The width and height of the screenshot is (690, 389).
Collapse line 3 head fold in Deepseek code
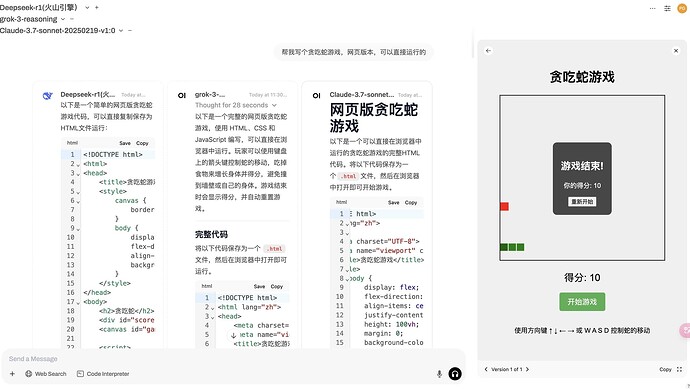[78, 174]
